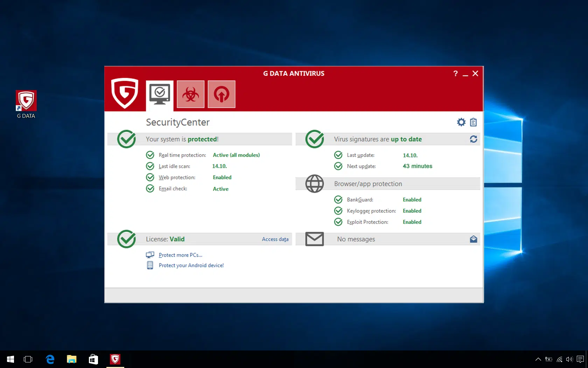Expand Exploit Protection Enabled options
This screenshot has height=368, width=588.
click(x=412, y=222)
